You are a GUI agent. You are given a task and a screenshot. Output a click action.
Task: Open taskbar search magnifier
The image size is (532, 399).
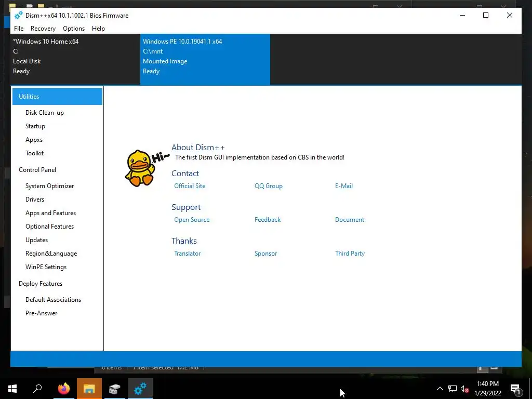pyautogui.click(x=37, y=389)
